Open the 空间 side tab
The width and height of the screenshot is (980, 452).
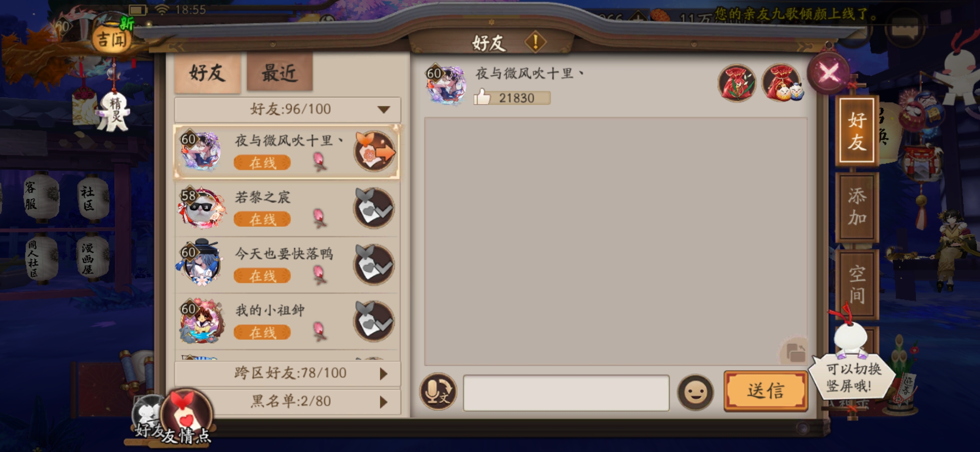point(857,284)
